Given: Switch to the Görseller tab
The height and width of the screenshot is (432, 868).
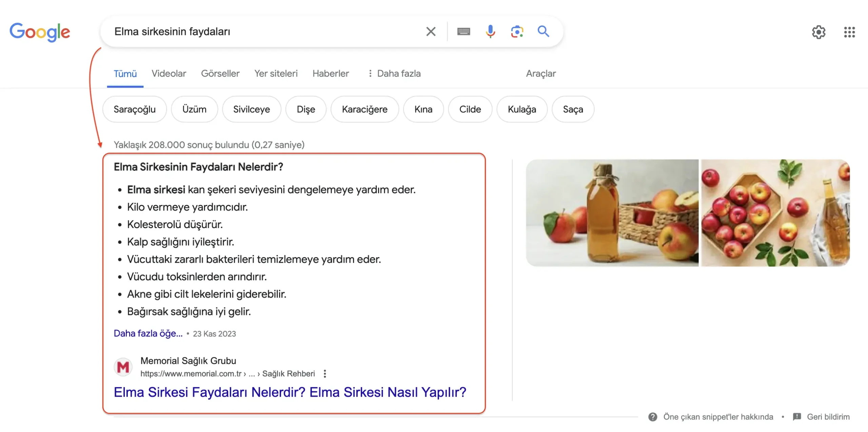Looking at the screenshot, I should point(220,74).
